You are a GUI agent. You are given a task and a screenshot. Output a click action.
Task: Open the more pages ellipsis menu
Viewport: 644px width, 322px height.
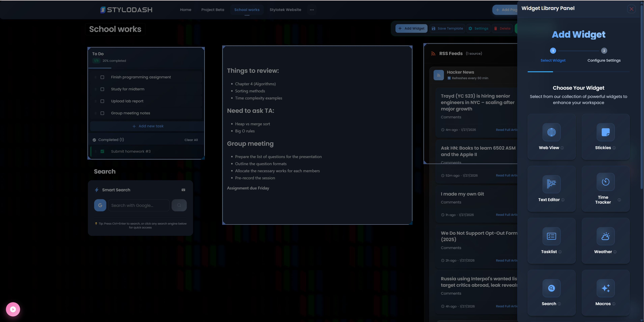tap(312, 10)
